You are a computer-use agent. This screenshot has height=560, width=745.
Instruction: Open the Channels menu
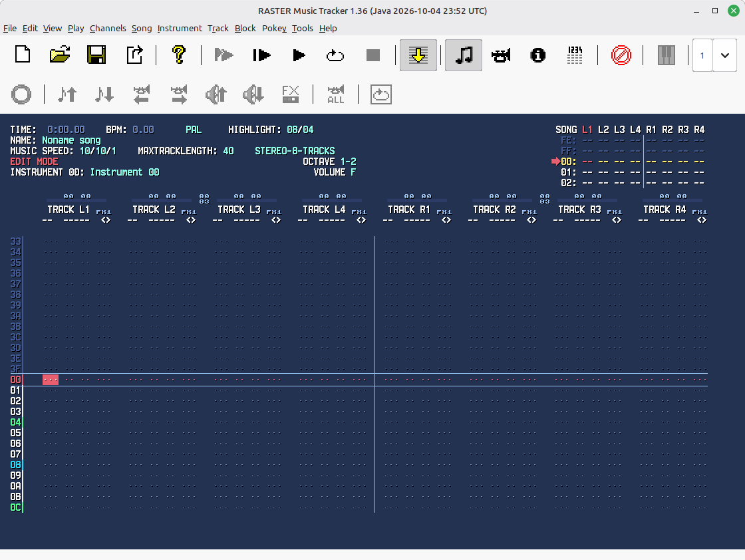pyautogui.click(x=108, y=28)
